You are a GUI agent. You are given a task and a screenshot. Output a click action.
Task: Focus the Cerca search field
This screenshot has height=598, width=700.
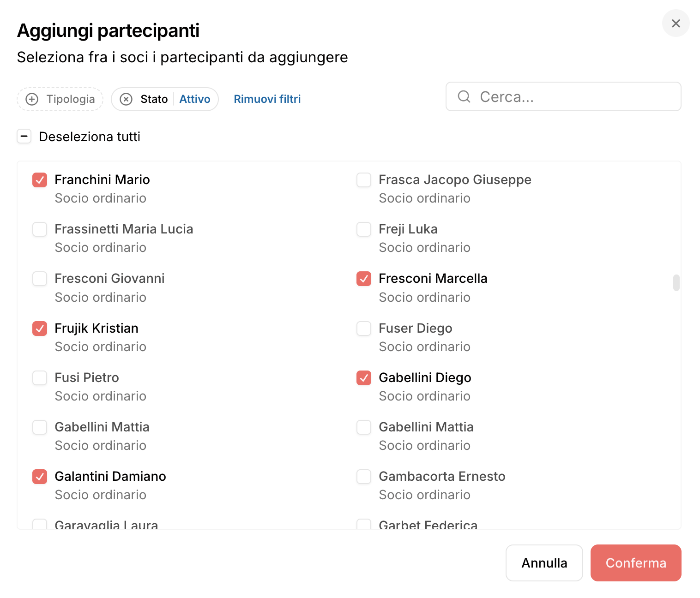tap(563, 96)
